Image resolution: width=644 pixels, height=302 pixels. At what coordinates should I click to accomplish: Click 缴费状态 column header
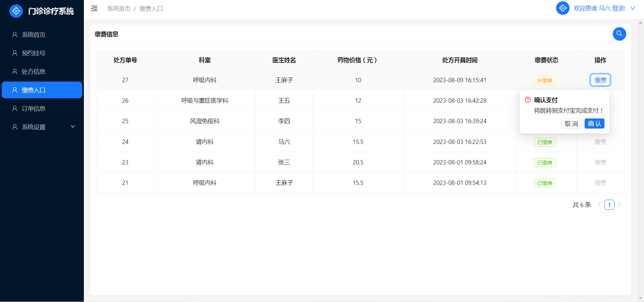(546, 60)
